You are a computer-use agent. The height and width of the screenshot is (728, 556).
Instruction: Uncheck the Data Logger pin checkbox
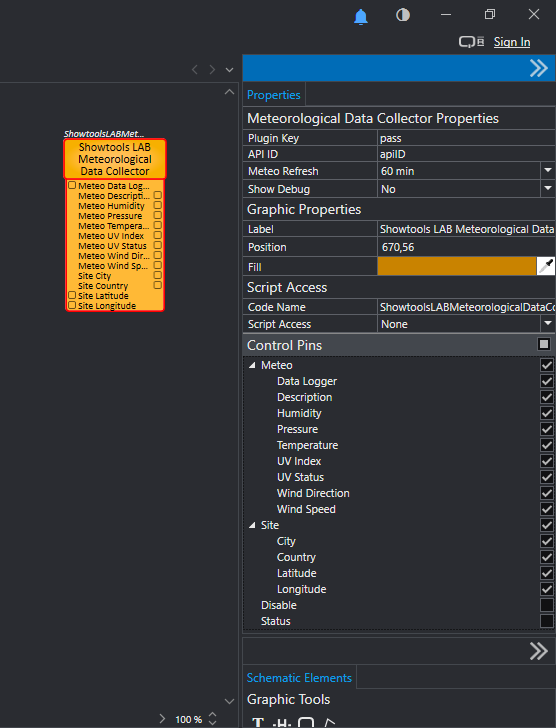[547, 381]
